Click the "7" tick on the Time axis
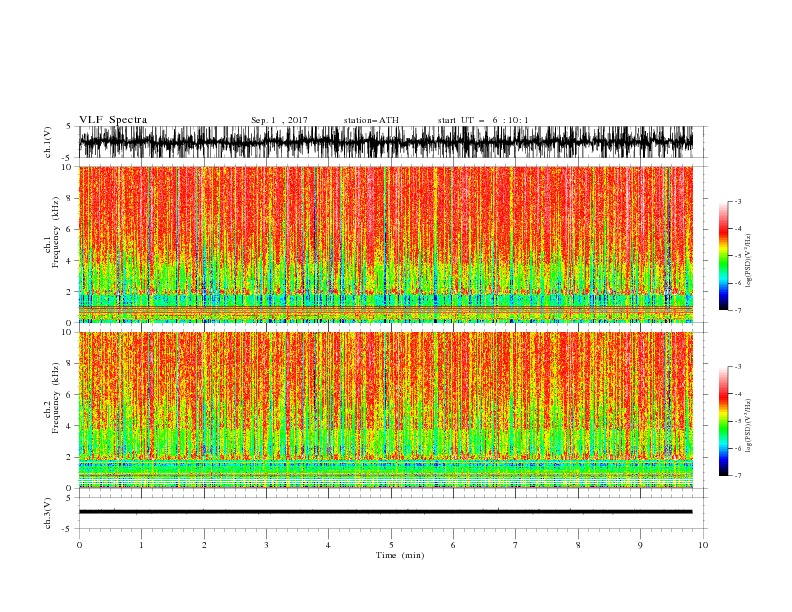Image resolution: width=792 pixels, height=612 pixels. coord(516,545)
